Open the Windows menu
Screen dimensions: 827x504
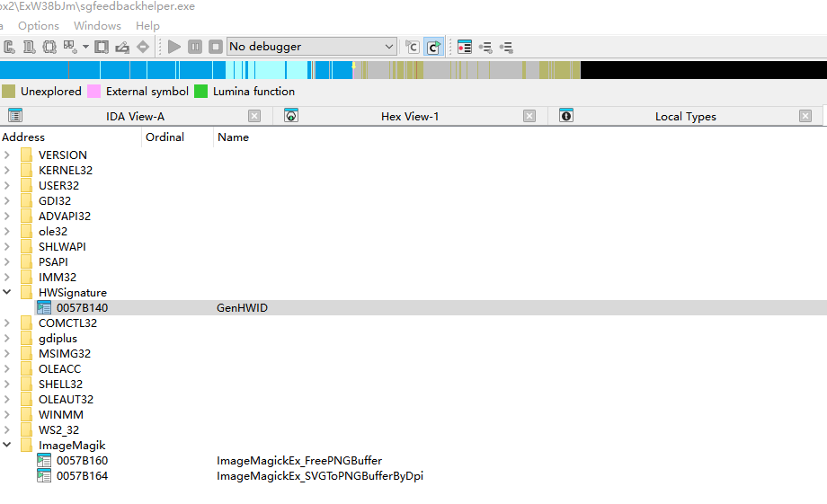click(97, 26)
